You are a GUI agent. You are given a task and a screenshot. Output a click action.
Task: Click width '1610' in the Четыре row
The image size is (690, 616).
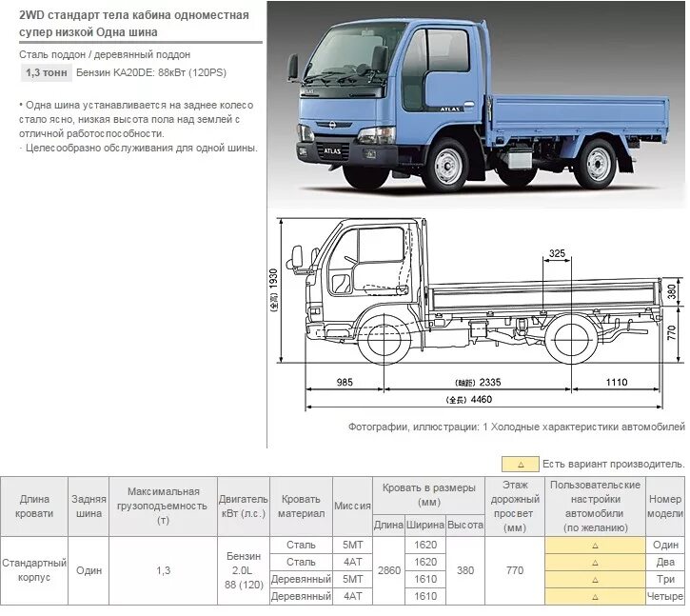point(425,597)
